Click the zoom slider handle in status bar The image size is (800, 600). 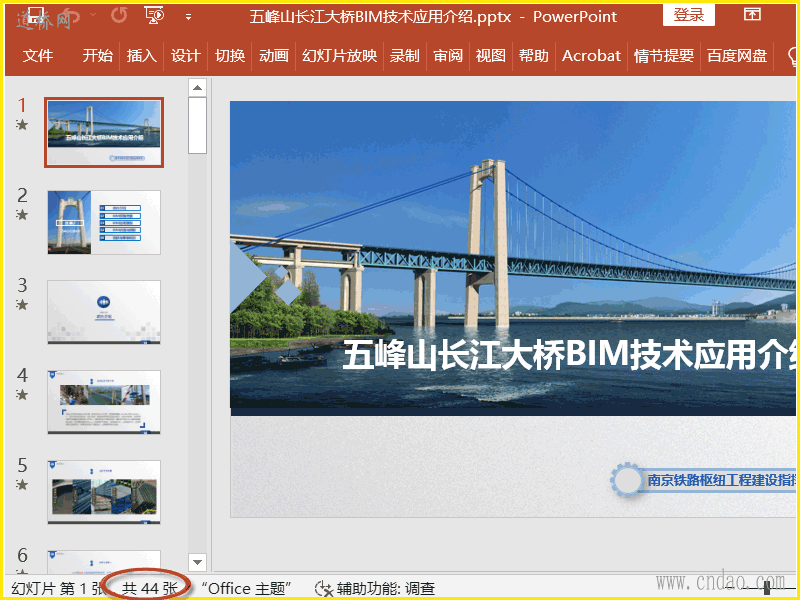pos(766,588)
